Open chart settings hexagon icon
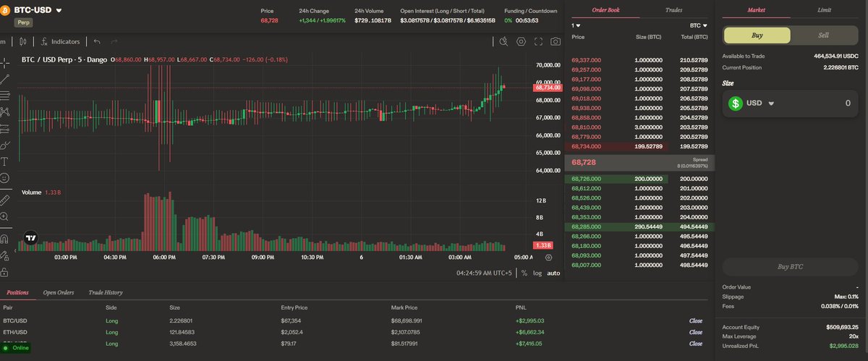The height and width of the screenshot is (361, 868). [521, 42]
